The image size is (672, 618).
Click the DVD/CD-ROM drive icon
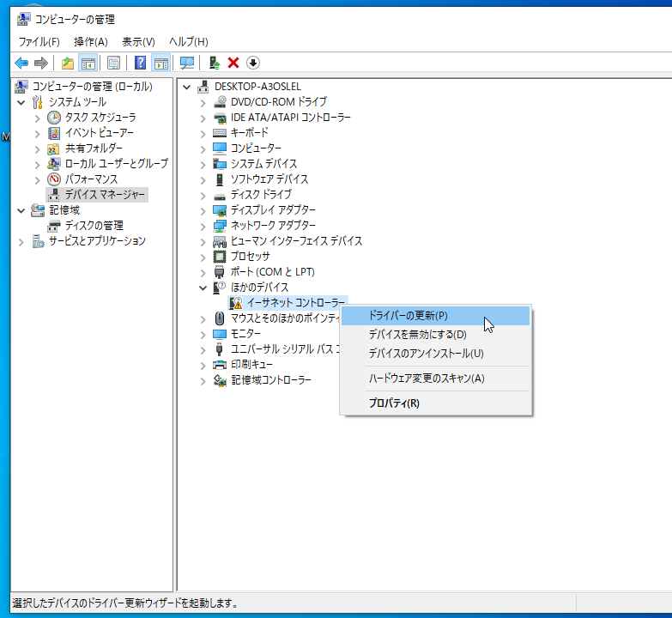220,102
